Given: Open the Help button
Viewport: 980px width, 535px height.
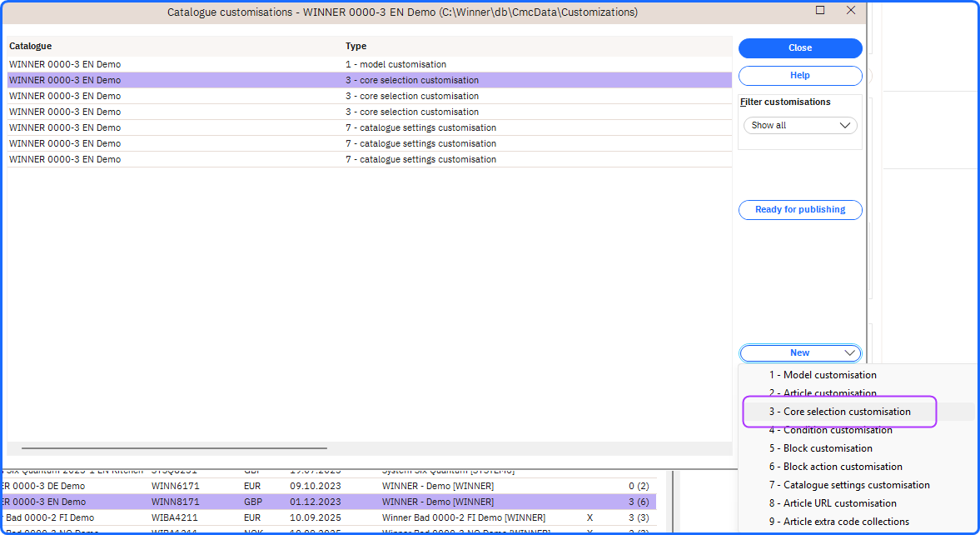Looking at the screenshot, I should pyautogui.click(x=800, y=76).
